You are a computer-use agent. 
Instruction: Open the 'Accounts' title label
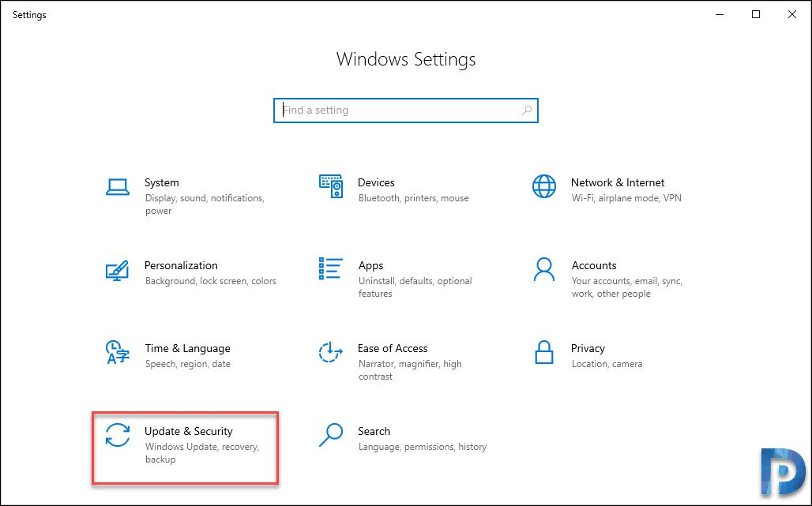point(594,265)
